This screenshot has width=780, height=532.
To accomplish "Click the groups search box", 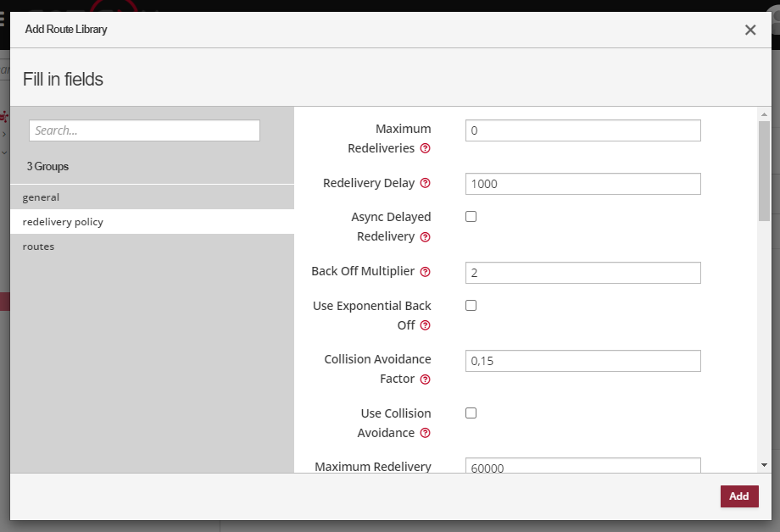I will click(x=144, y=130).
